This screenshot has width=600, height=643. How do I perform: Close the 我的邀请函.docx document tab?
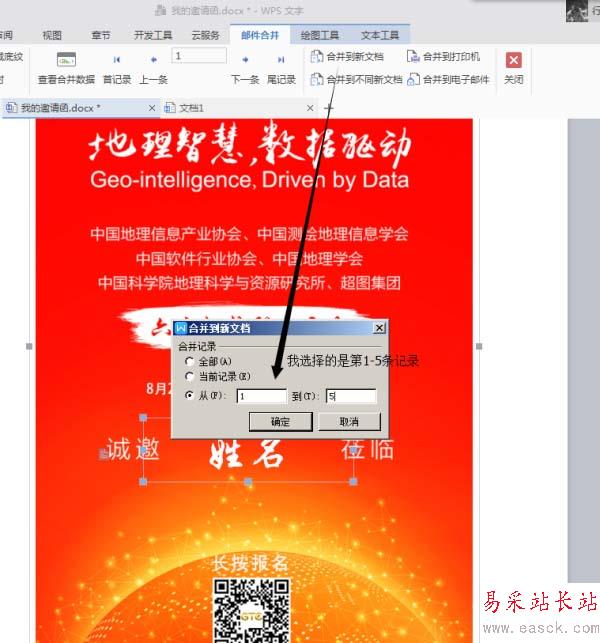(152, 108)
